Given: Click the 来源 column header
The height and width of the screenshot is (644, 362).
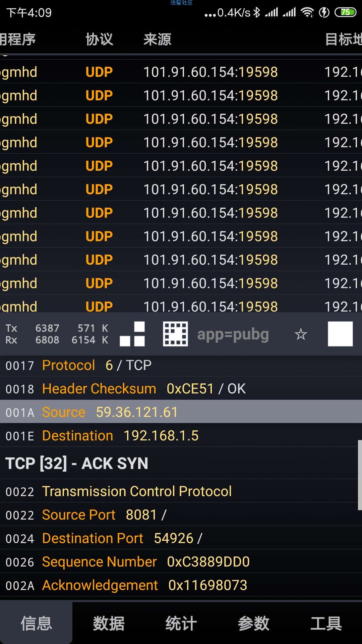Looking at the screenshot, I should click(158, 39).
